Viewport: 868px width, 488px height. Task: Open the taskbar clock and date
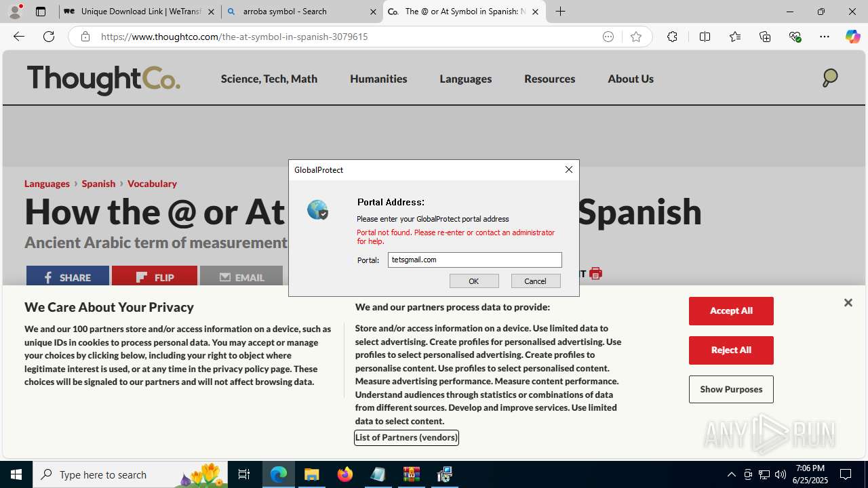click(x=810, y=474)
